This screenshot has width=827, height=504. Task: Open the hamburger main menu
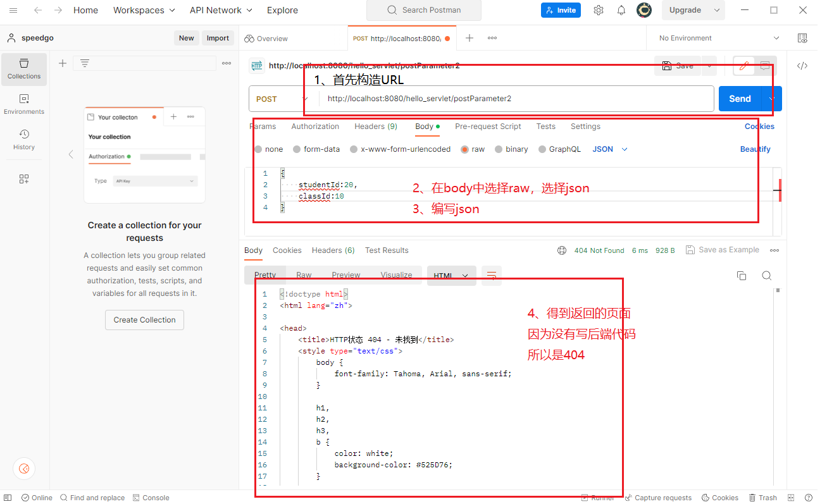coord(13,10)
